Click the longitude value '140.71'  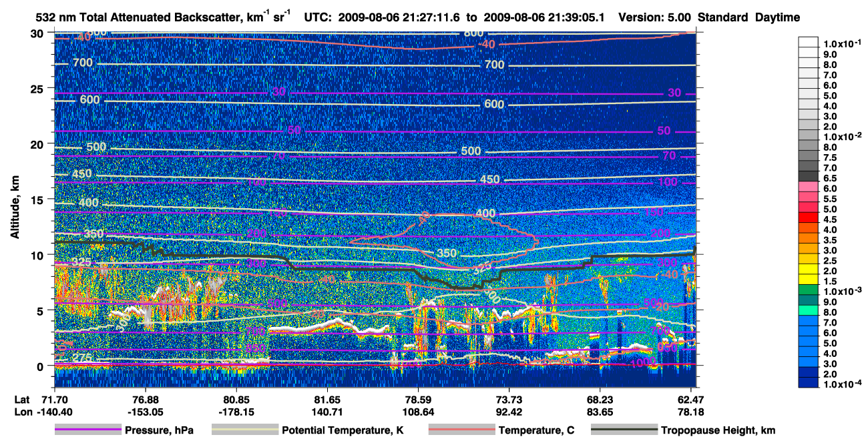(x=327, y=412)
